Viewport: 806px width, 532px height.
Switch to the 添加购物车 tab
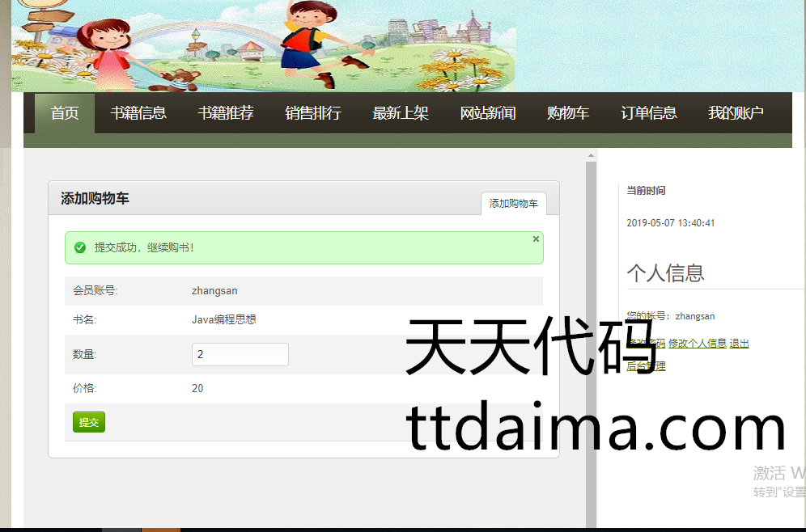(514, 204)
